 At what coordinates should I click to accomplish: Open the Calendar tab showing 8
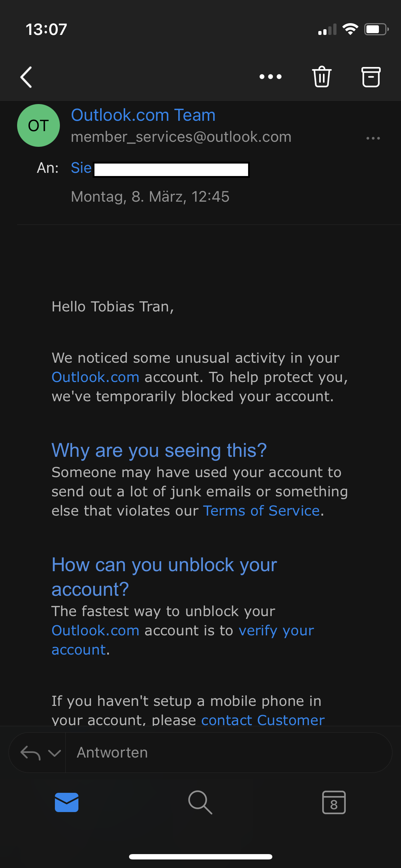pos(334,802)
